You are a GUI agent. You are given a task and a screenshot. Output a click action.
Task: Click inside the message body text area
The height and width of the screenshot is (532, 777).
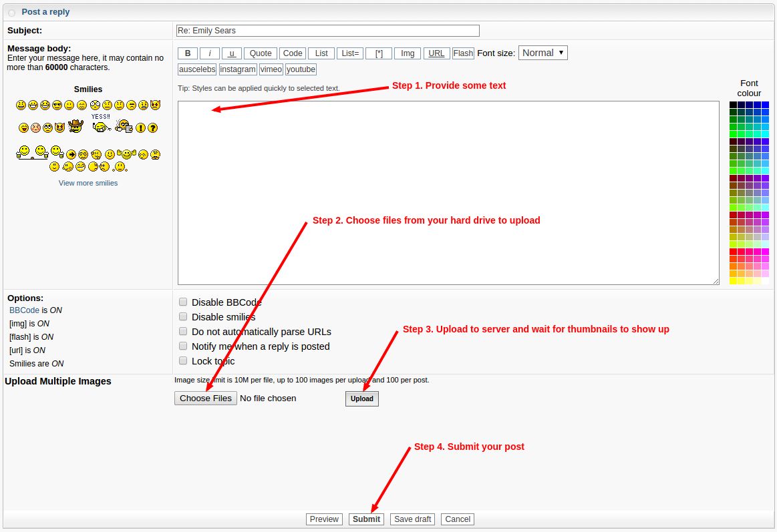pos(448,193)
